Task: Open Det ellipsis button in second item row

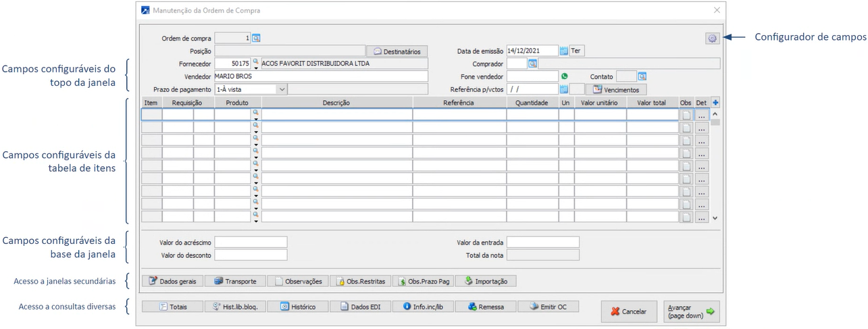Action: pos(702,128)
